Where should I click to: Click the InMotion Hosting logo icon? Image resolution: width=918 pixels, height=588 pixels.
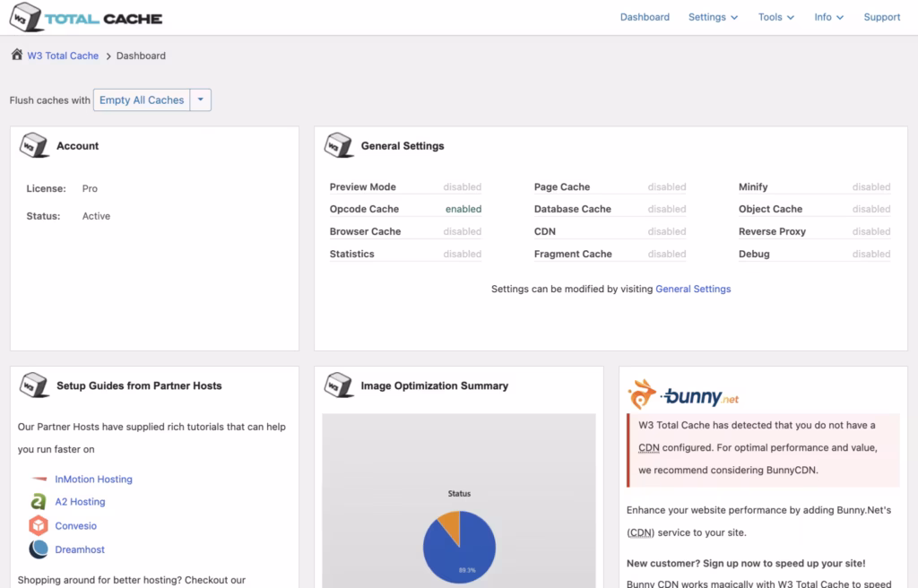(39, 479)
